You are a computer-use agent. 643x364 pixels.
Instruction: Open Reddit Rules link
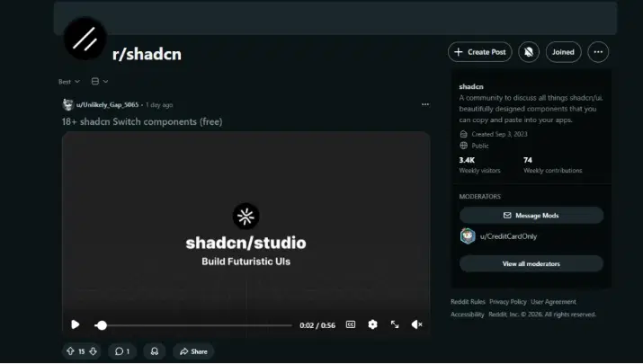tap(468, 302)
